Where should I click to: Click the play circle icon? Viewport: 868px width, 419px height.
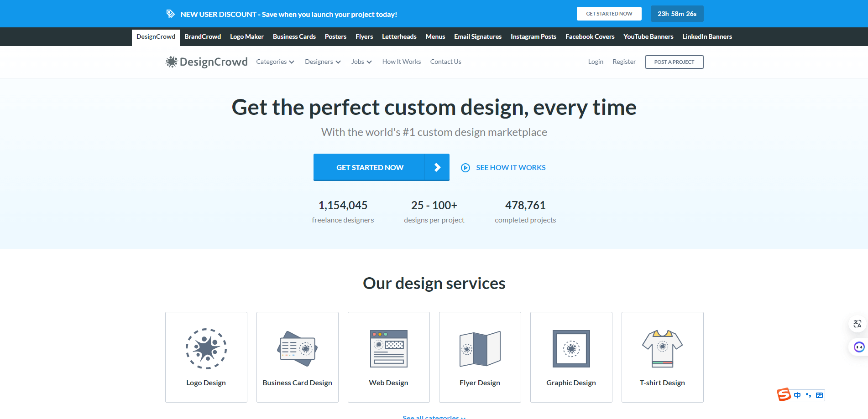pos(465,168)
